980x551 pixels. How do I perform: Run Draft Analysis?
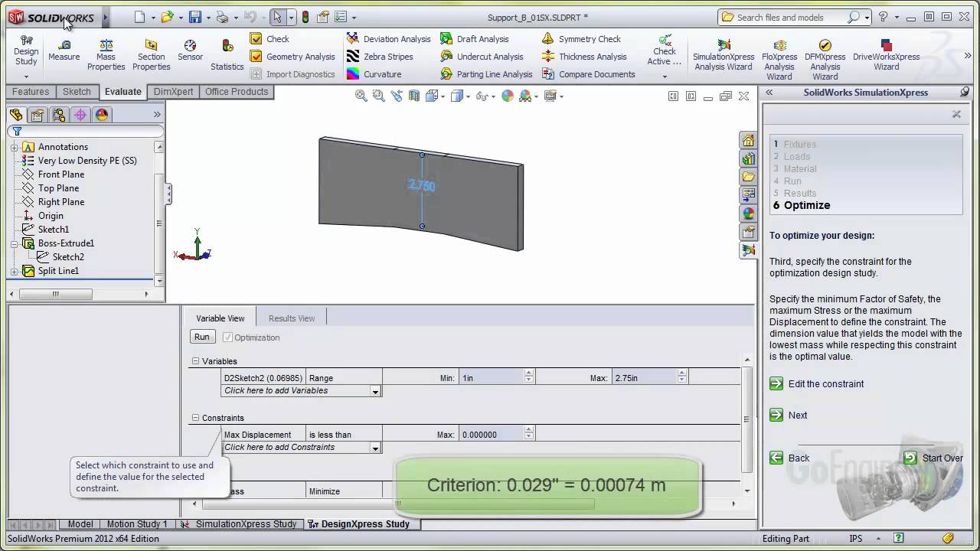475,39
